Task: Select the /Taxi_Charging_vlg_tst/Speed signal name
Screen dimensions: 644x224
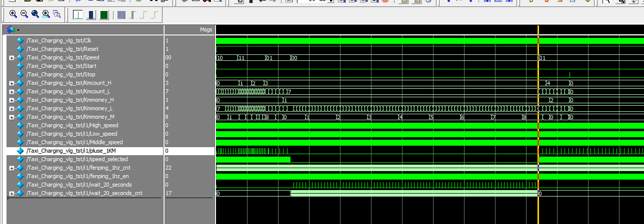Action: click(x=63, y=57)
